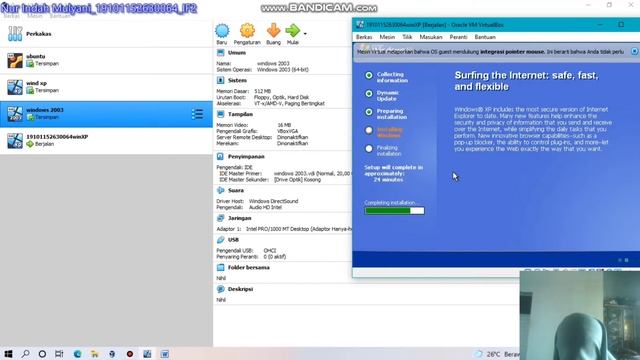Open the Umum section header
Viewport: 640px width, 360px height.
[x=237, y=53]
